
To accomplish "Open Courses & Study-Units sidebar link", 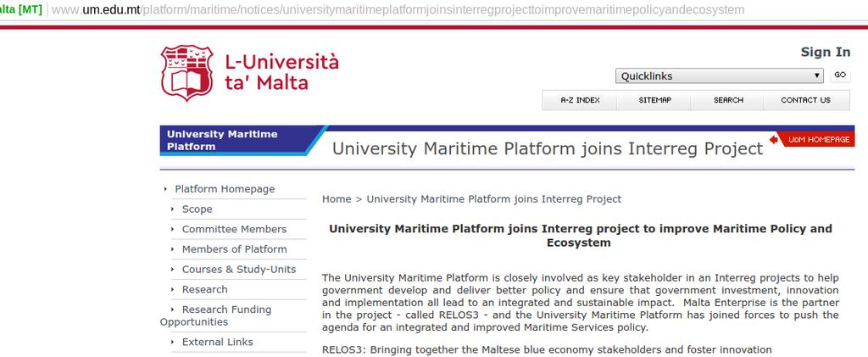I will (x=238, y=270).
